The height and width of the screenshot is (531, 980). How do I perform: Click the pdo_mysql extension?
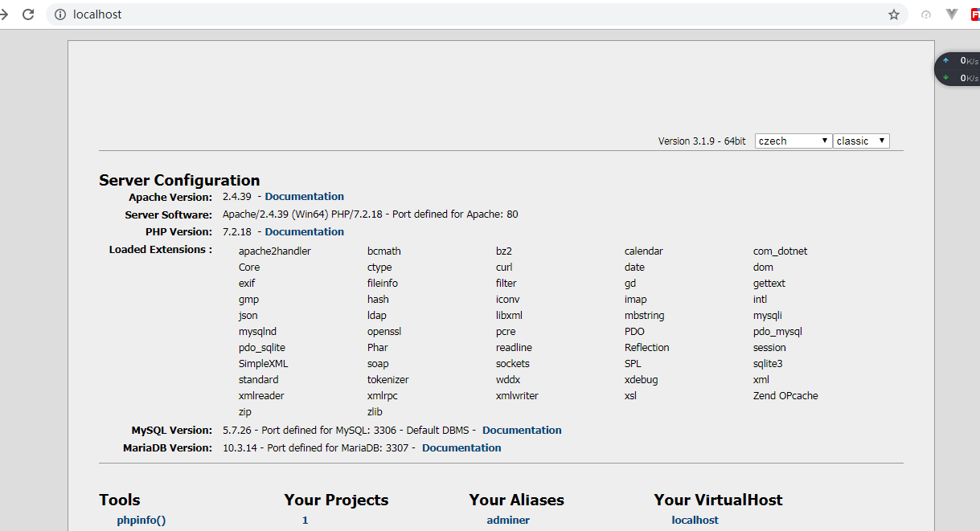click(777, 332)
